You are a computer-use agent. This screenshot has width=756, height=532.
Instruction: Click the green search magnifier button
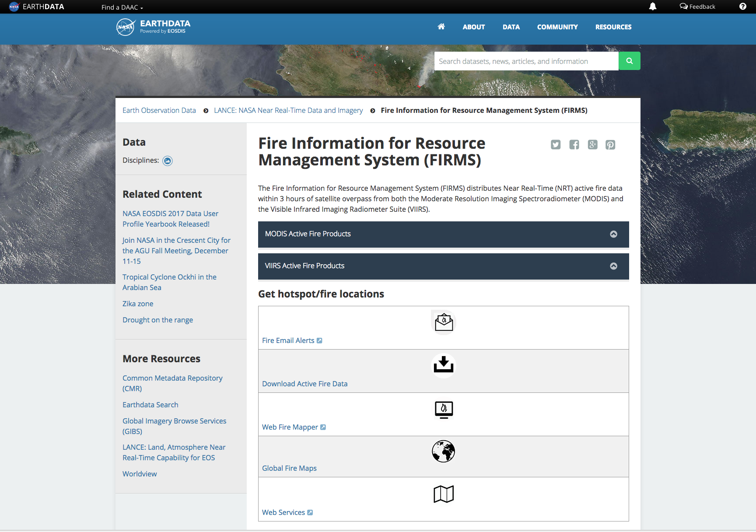coord(630,61)
